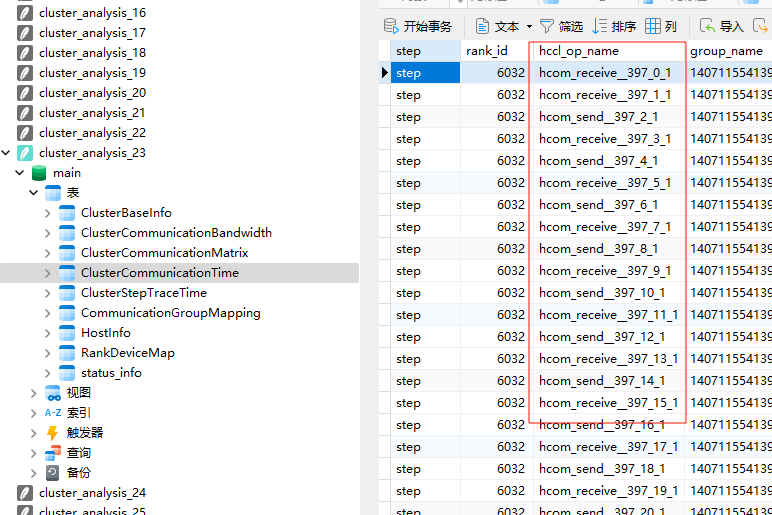Click the 导入 import button label
Image resolution: width=772 pixels, height=515 pixels.
[732, 27]
